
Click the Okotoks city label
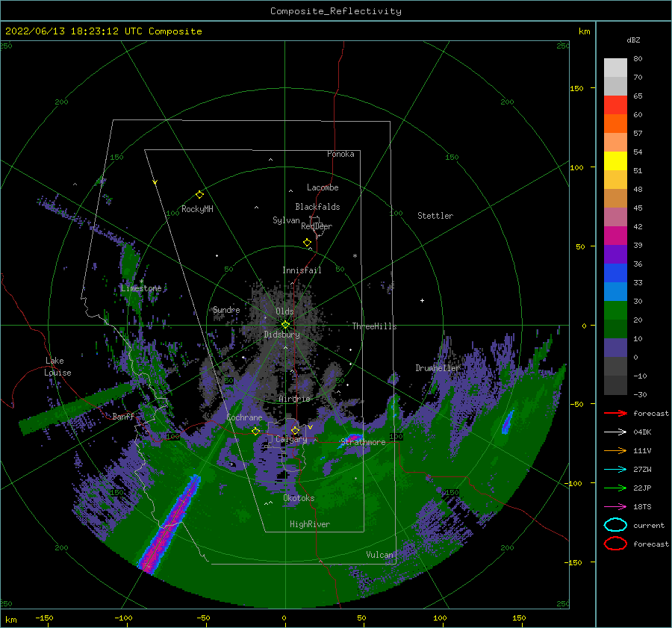point(299,498)
